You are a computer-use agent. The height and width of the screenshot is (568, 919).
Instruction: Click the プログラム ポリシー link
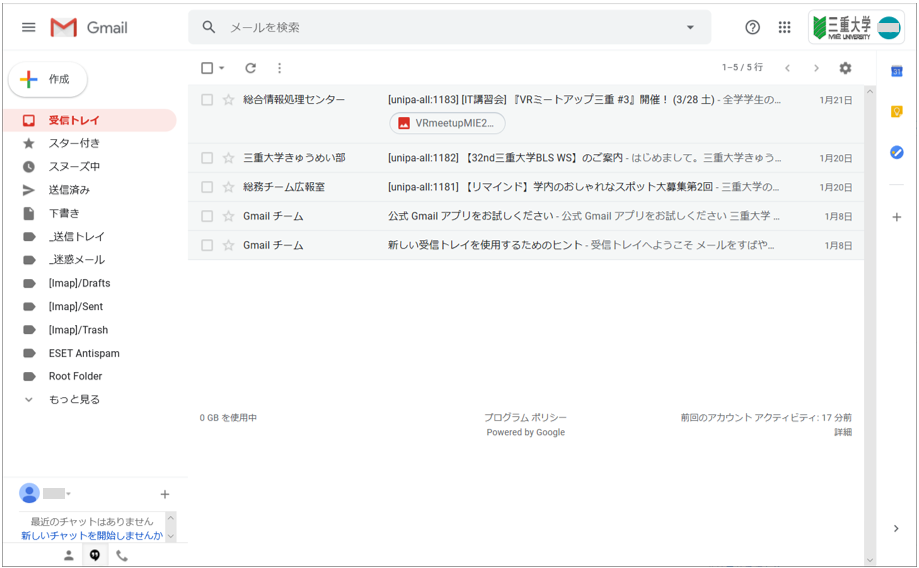click(525, 417)
